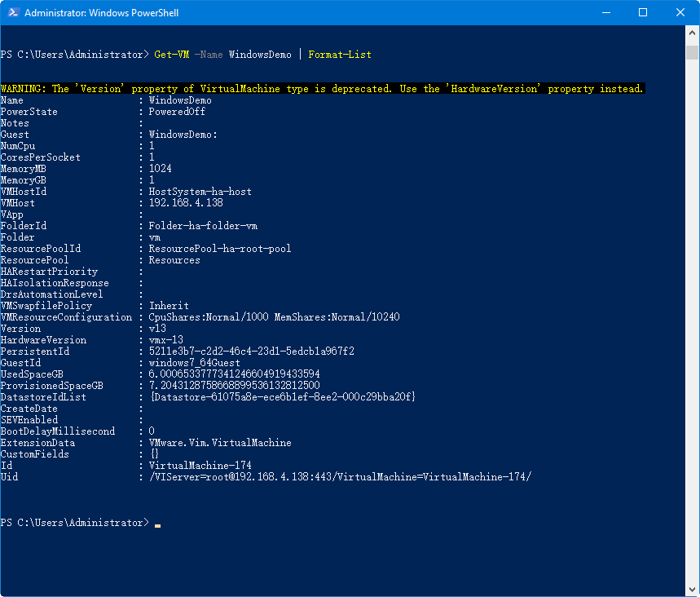This screenshot has height=597, width=700.
Task: Click the scrollbar down arrow
Action: pyautogui.click(x=692, y=590)
